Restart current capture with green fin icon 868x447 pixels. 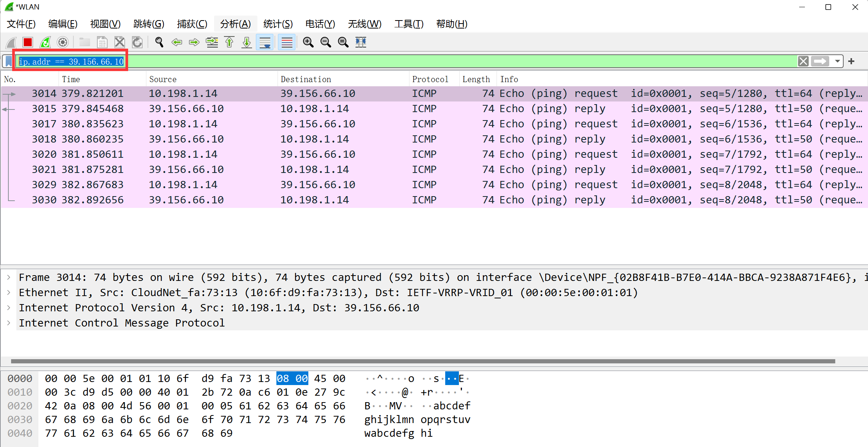click(45, 42)
